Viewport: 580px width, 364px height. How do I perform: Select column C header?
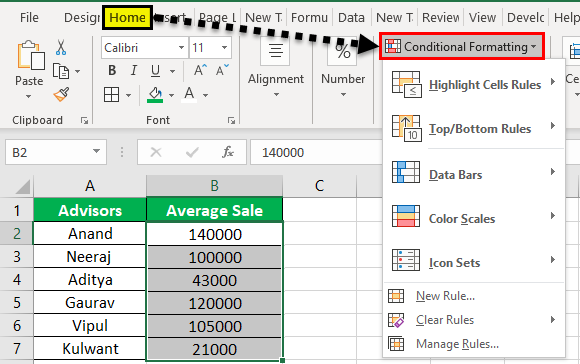pyautogui.click(x=320, y=186)
